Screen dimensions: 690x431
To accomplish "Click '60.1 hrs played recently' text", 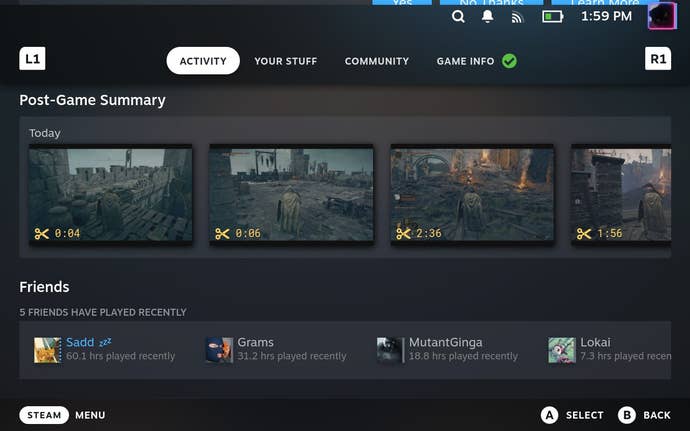I will click(x=121, y=356).
